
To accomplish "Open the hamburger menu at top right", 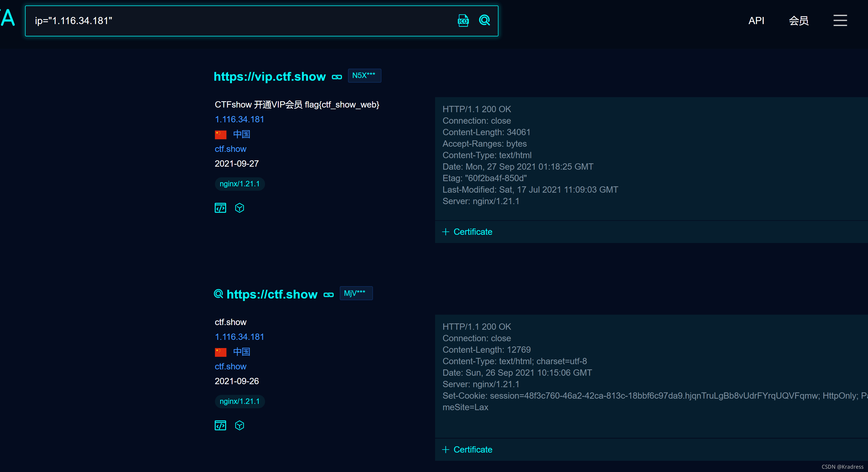I will 840,20.
